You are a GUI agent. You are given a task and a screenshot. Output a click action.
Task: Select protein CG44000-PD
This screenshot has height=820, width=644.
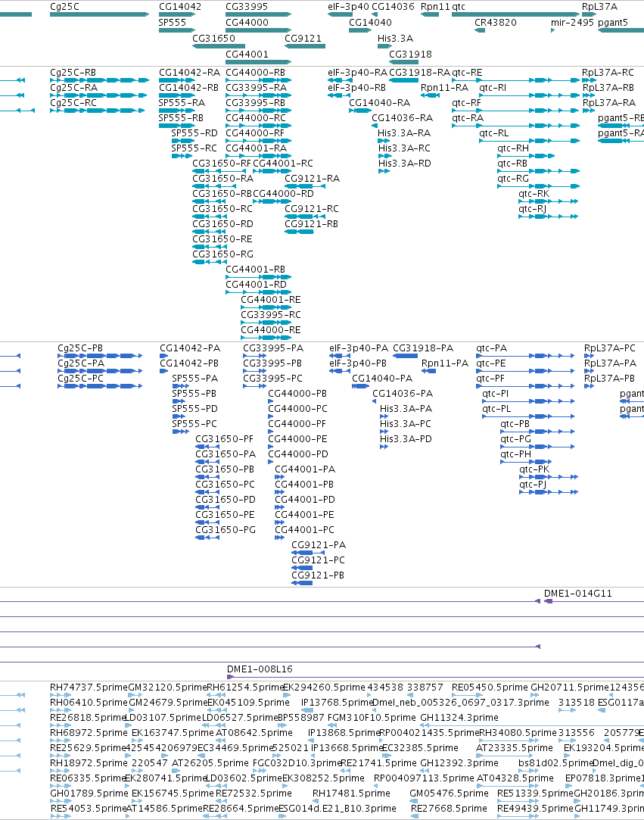coord(298,454)
